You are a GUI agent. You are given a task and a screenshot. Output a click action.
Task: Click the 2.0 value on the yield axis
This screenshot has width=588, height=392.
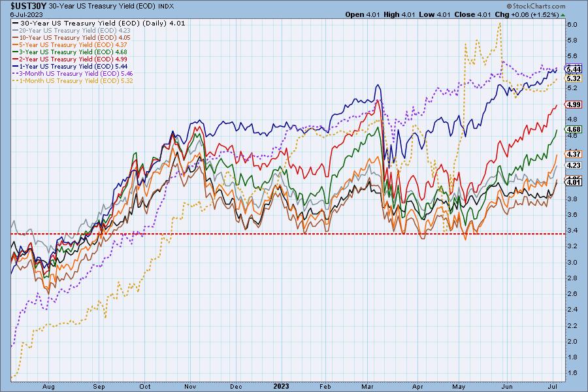[572, 341]
